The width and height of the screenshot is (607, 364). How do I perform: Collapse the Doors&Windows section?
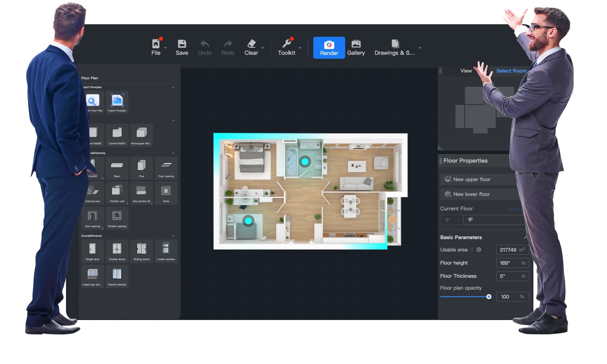pos(173,236)
